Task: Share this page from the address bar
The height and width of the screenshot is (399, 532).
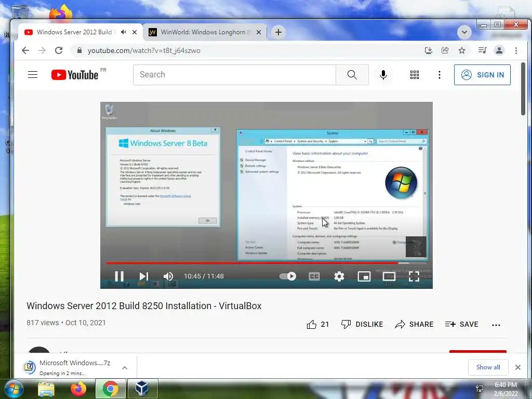Action: click(x=445, y=50)
